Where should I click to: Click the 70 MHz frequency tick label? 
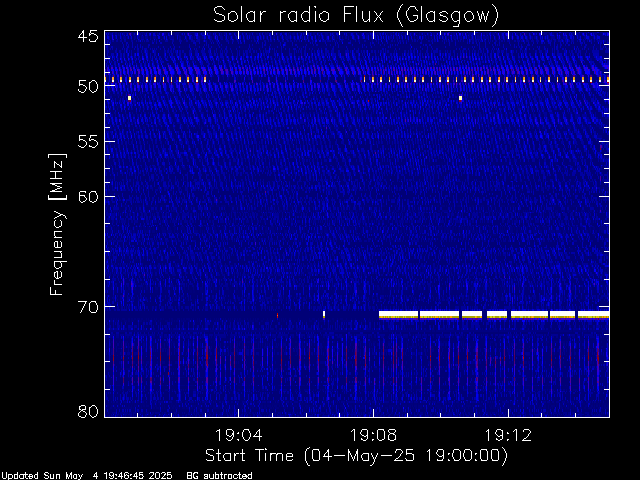pyautogui.click(x=88, y=307)
